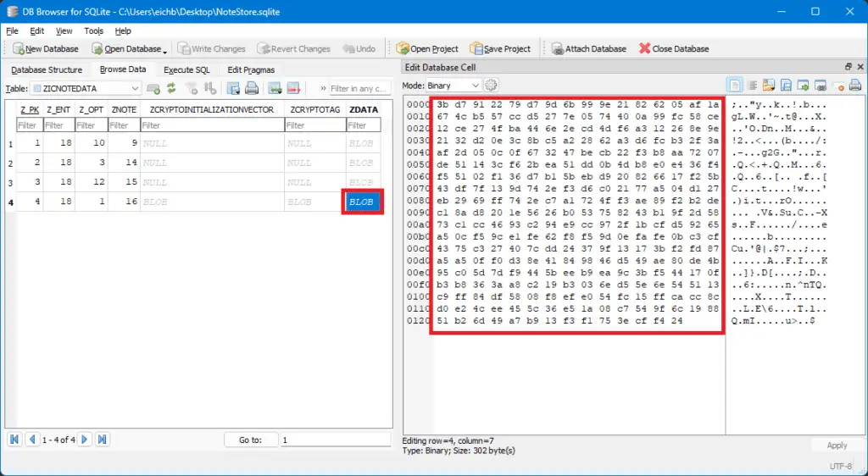Select the selected ZDATA BLOB cell in row 4
This screenshot has height=476, width=868.
(363, 202)
